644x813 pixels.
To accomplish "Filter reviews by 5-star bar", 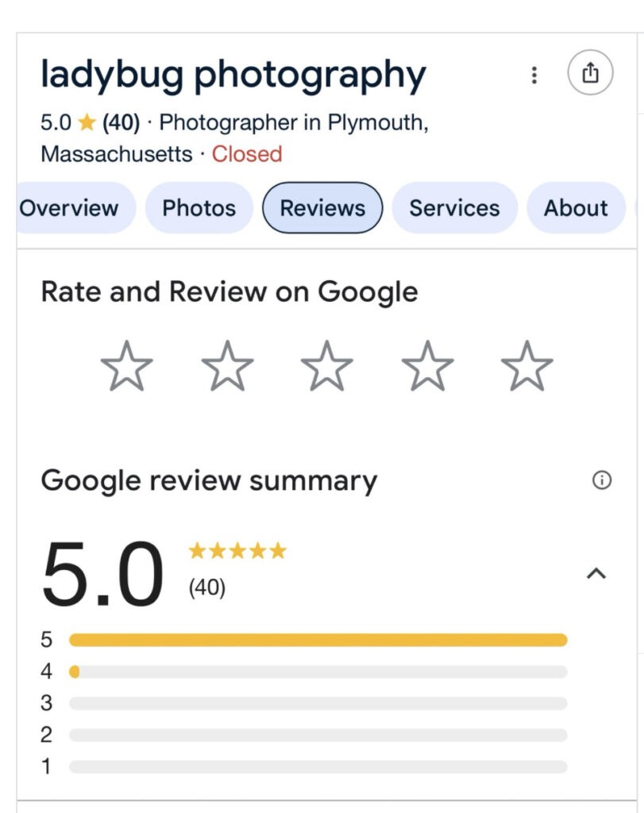I will tap(318, 640).
